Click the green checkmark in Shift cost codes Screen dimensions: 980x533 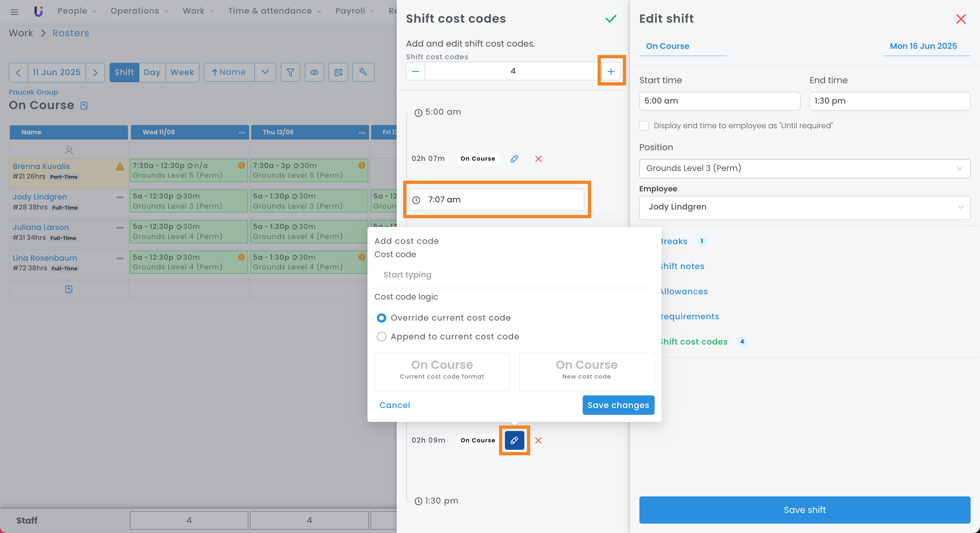[x=611, y=19]
